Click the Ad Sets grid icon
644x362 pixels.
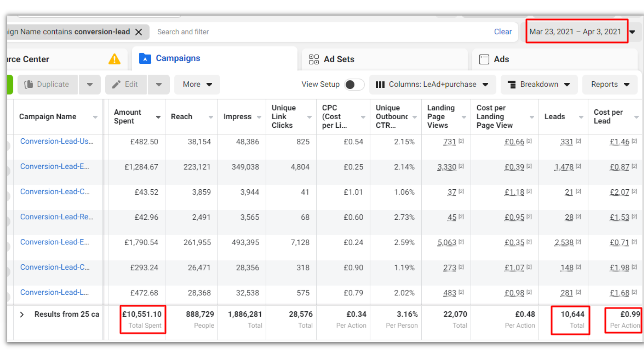tap(314, 59)
